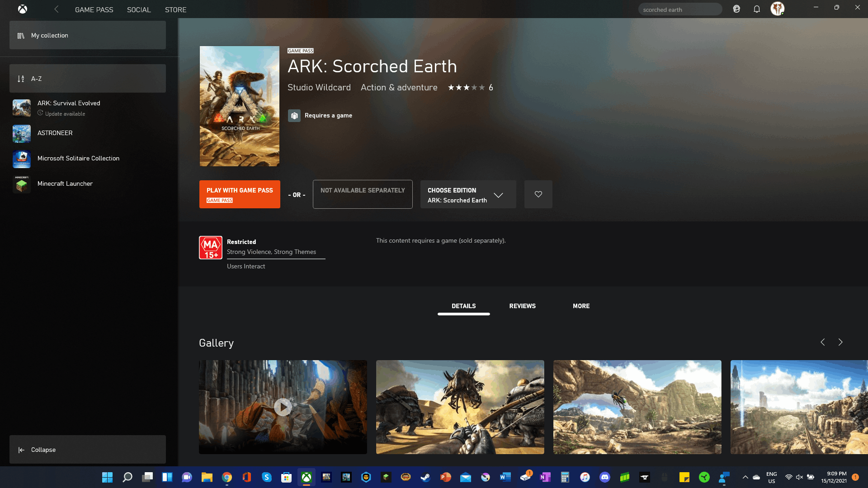Click the gallery video play thumbnail
868x488 pixels.
click(x=283, y=407)
